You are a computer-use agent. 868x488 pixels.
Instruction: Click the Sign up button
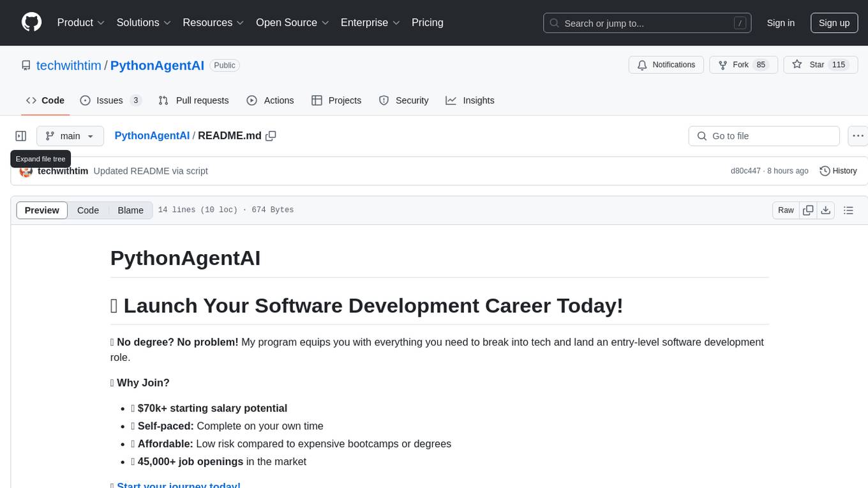(x=834, y=23)
